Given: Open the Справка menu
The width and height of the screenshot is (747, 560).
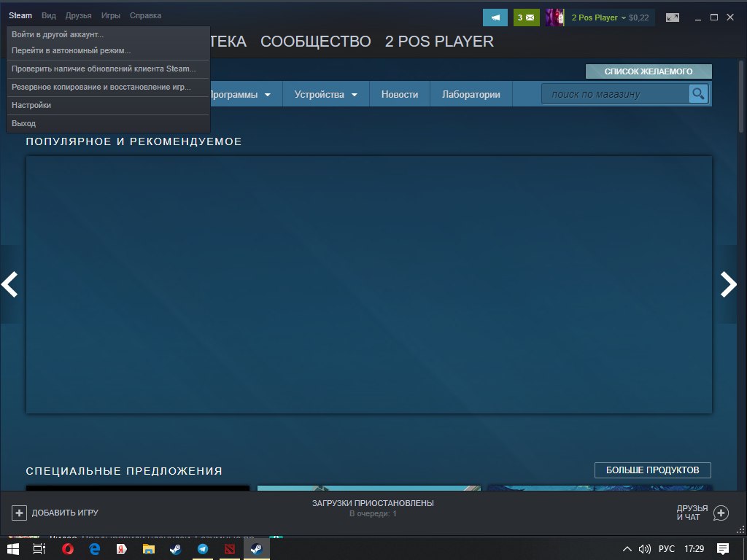Looking at the screenshot, I should pos(145,15).
